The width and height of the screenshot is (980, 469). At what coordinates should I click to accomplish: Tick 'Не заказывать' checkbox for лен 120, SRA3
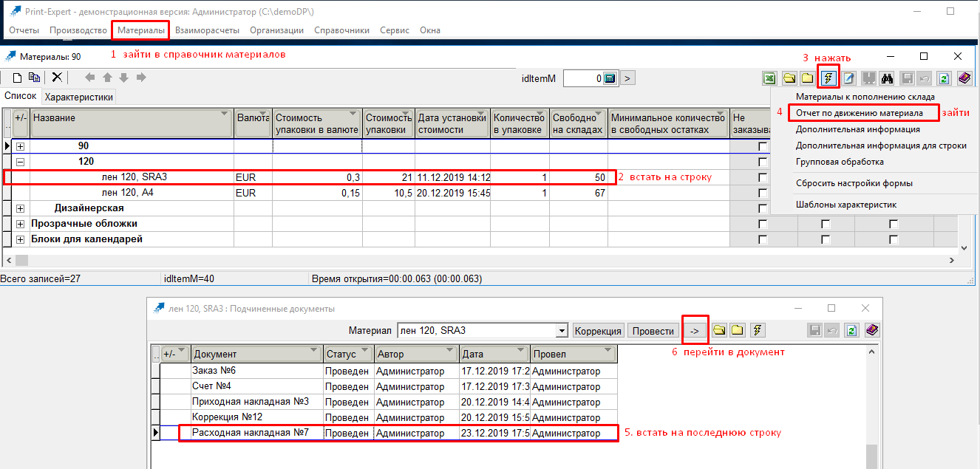763,177
